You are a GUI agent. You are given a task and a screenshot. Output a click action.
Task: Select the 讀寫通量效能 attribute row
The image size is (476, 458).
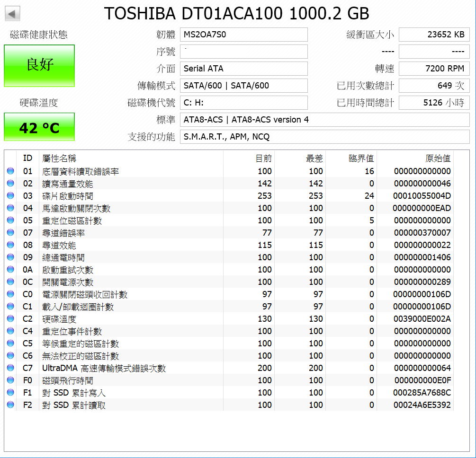tap(229, 183)
